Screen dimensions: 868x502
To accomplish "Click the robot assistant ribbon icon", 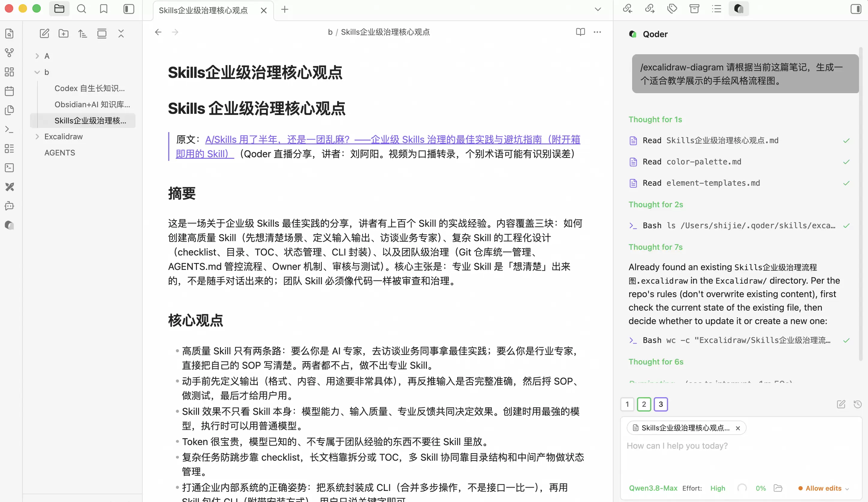I will click(10, 206).
